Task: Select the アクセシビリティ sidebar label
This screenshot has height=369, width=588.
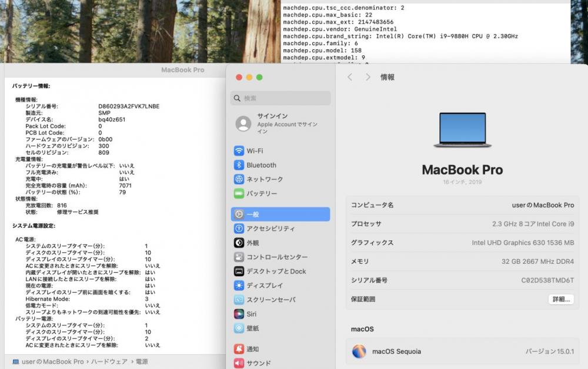Action: (x=270, y=229)
